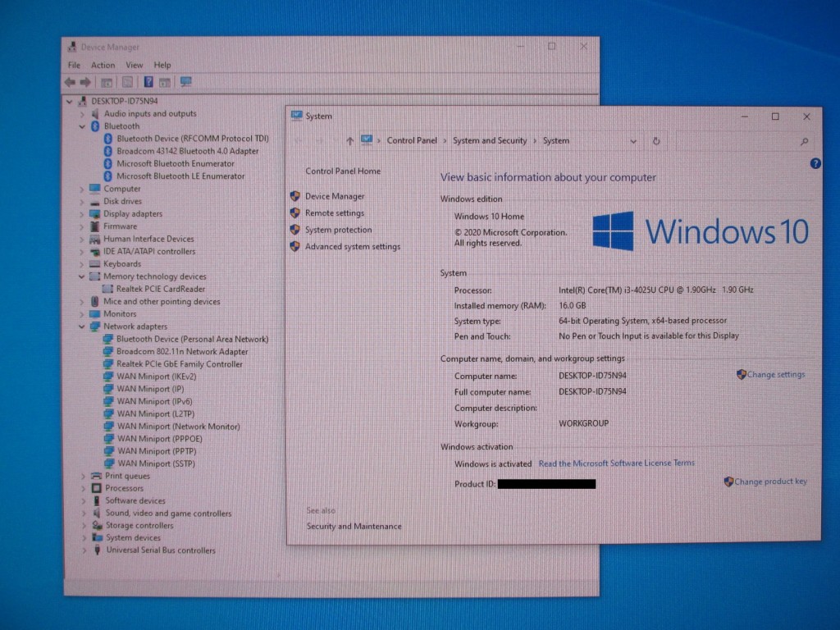The height and width of the screenshot is (630, 840).
Task: Open System protection from the sidebar
Action: pos(339,230)
